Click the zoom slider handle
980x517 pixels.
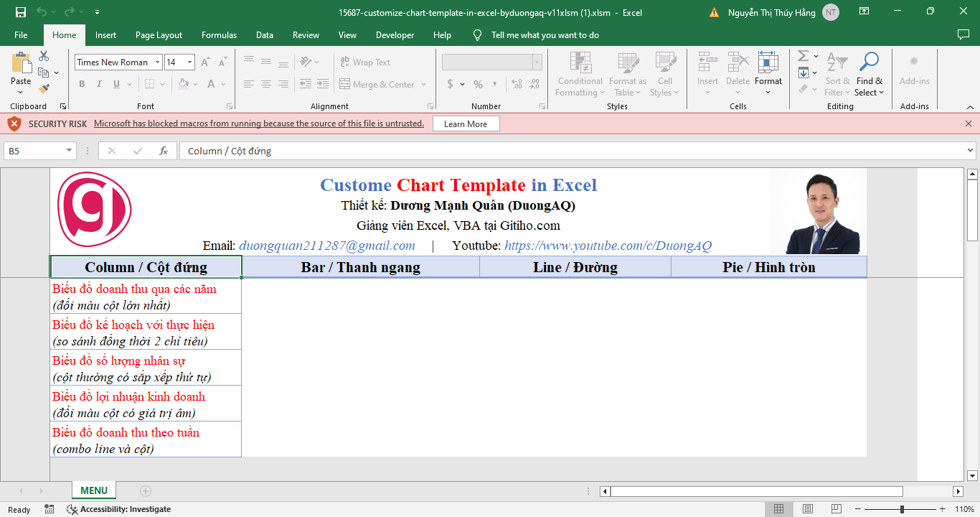902,509
